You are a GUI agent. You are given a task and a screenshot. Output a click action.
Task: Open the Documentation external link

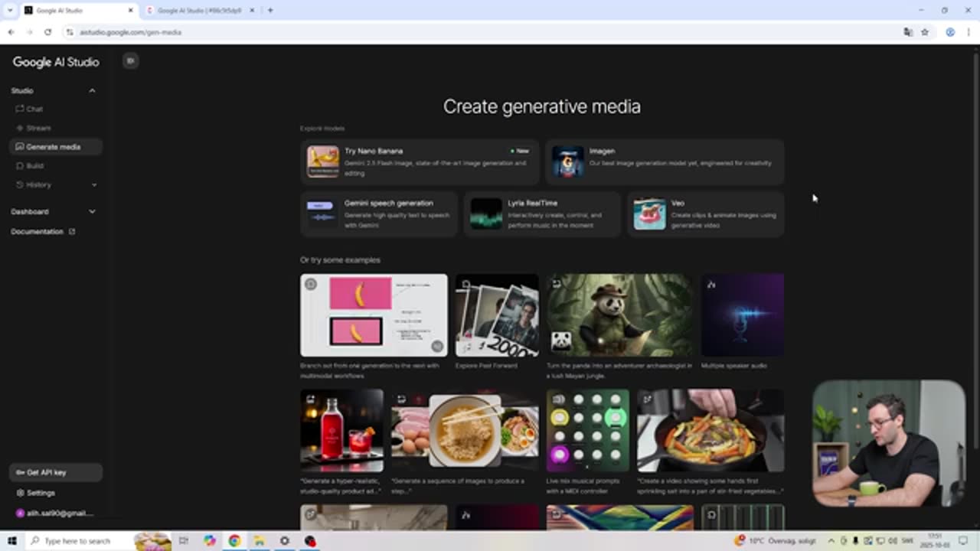click(x=43, y=232)
